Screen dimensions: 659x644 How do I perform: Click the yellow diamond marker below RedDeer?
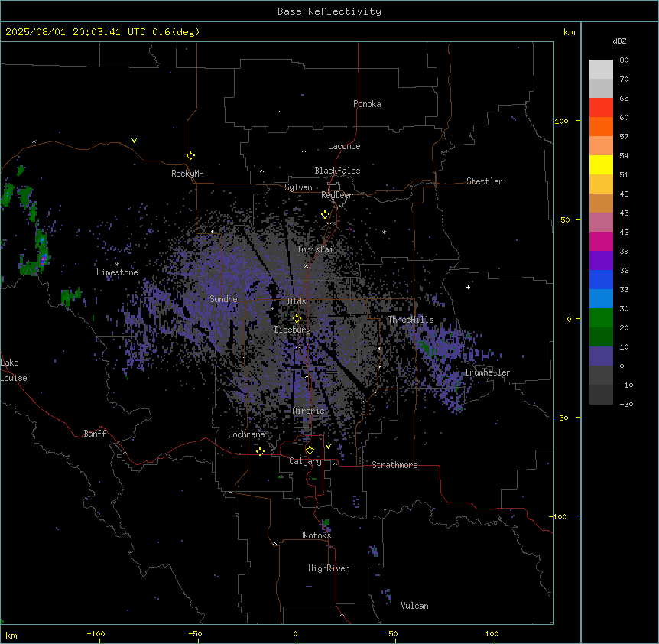[x=325, y=215]
